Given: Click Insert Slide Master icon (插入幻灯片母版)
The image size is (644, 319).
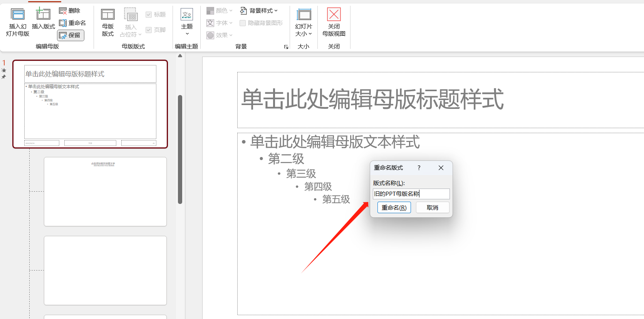Looking at the screenshot, I should click(x=18, y=22).
